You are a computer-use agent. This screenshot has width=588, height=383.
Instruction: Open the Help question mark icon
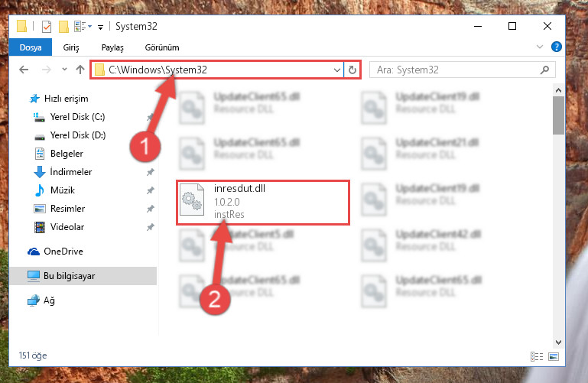(557, 47)
